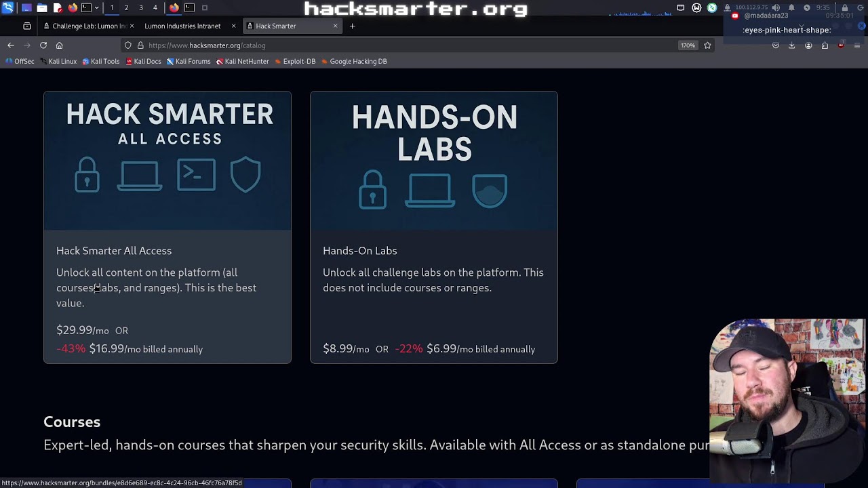The image size is (868, 488).
Task: Open a new browser tab
Action: pos(352,26)
